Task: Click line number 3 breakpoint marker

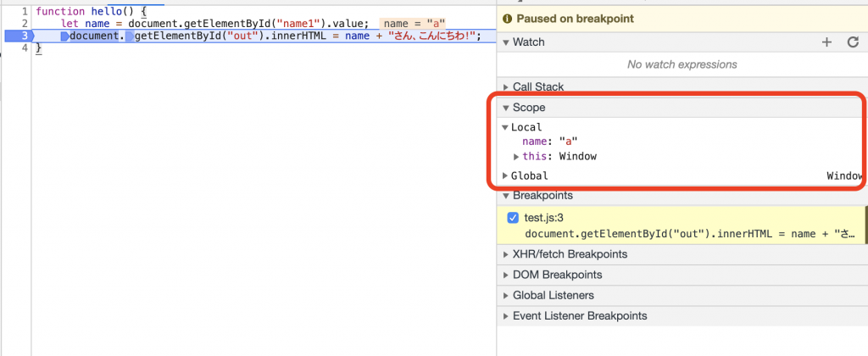Action: (x=19, y=36)
